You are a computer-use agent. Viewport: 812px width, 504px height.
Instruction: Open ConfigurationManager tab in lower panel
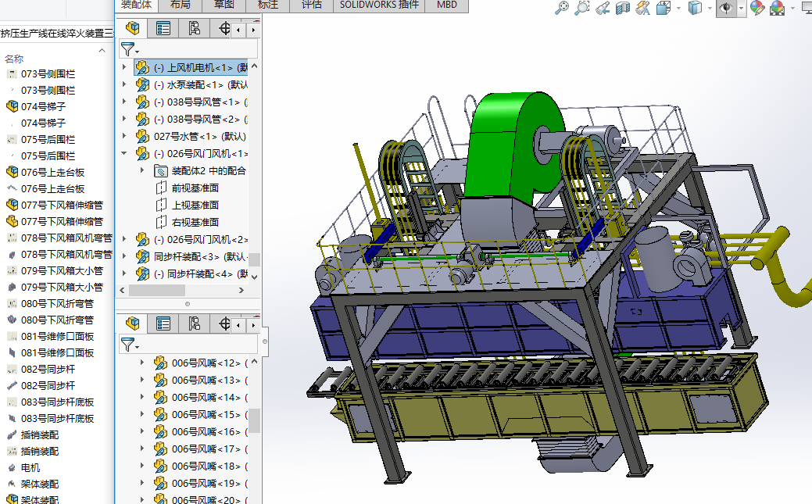[194, 323]
